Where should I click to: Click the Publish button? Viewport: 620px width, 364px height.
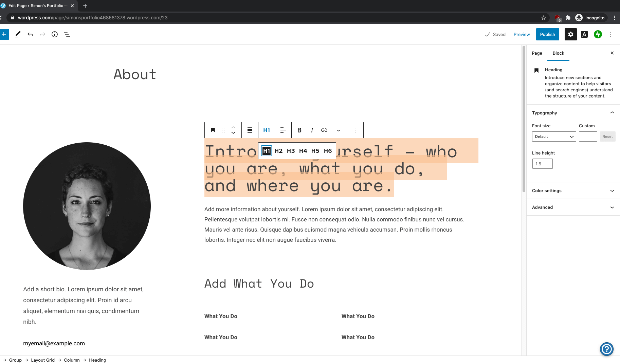point(547,34)
